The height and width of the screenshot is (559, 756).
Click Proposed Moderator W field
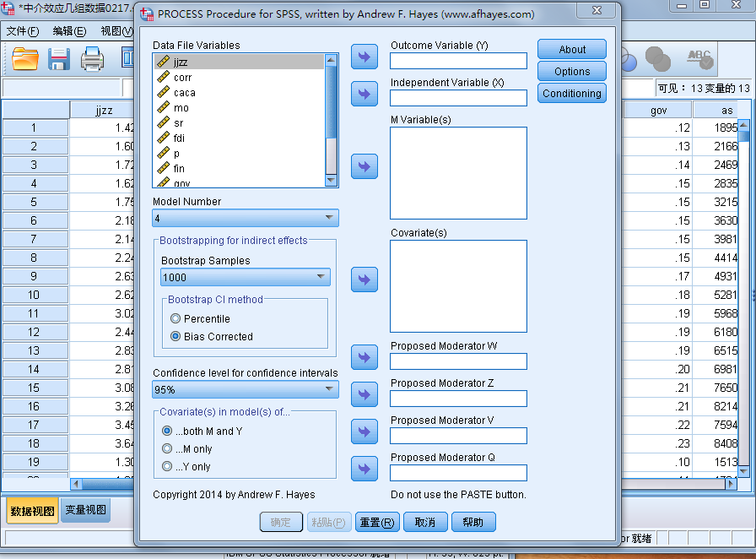(x=458, y=361)
